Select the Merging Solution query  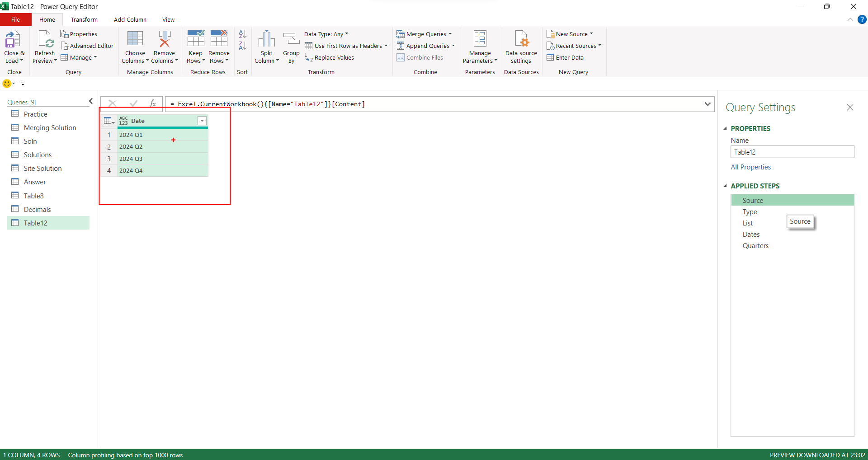48,128
